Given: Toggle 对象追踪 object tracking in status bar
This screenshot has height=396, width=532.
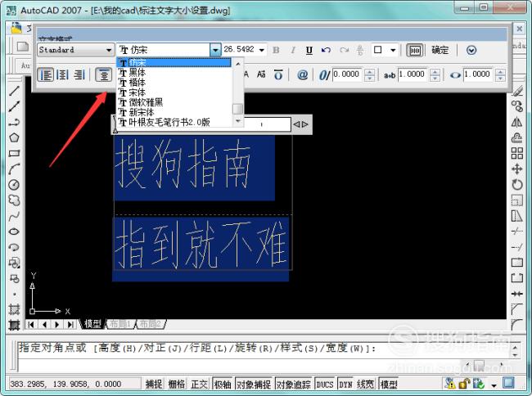Looking at the screenshot, I should (x=294, y=384).
